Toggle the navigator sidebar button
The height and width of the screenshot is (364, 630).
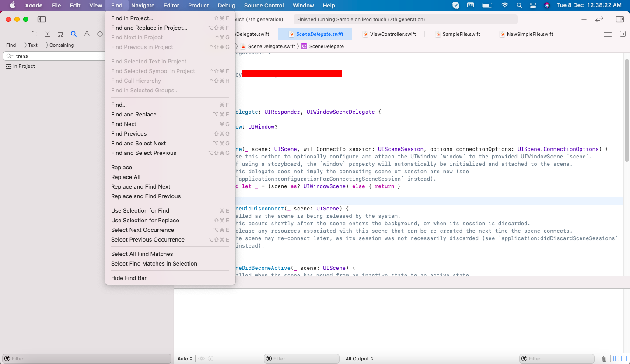pos(42,19)
